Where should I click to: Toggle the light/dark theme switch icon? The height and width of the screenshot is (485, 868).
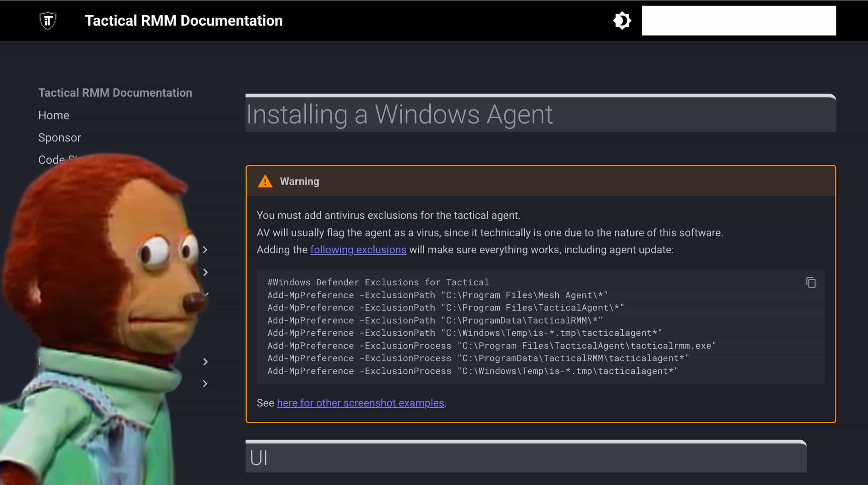pos(622,20)
